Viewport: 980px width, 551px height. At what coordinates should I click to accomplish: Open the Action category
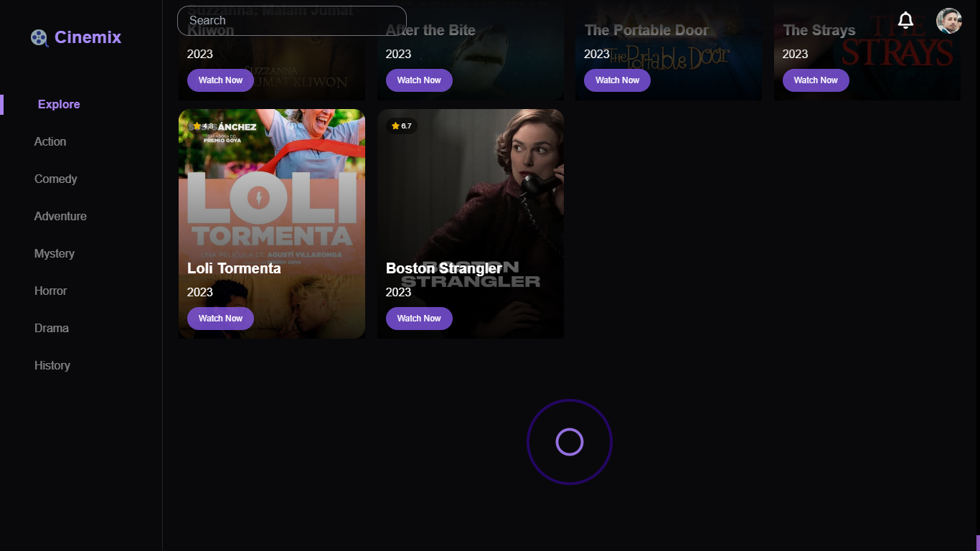50,141
